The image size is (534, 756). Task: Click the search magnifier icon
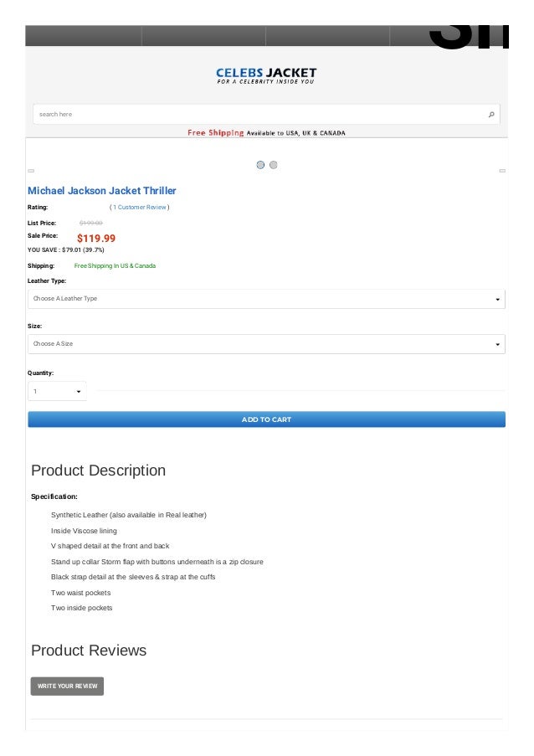(x=491, y=114)
